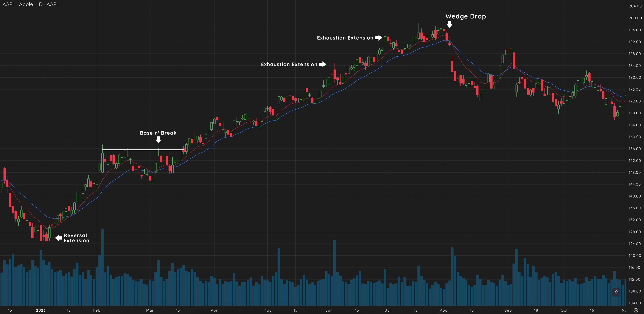
Task: Click the 164.00 price axis label
Action: point(635,125)
